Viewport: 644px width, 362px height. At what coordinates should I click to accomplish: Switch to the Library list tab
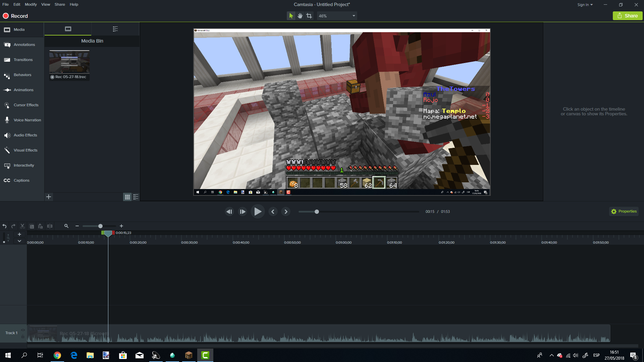[115, 29]
